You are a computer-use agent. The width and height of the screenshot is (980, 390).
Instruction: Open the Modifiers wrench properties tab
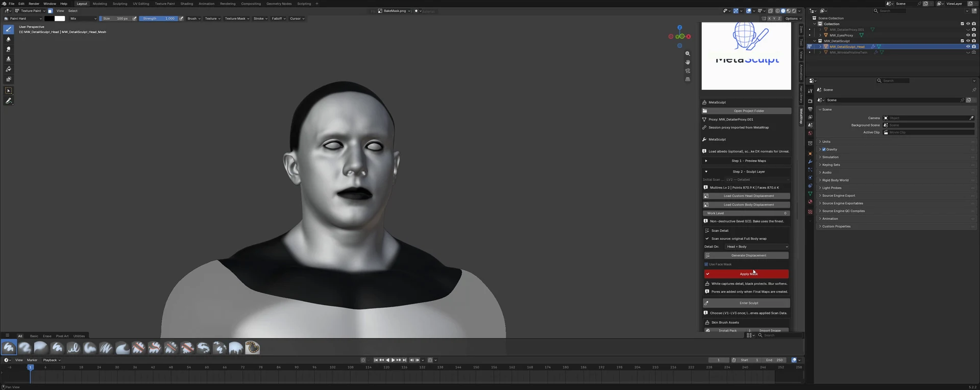point(810,161)
